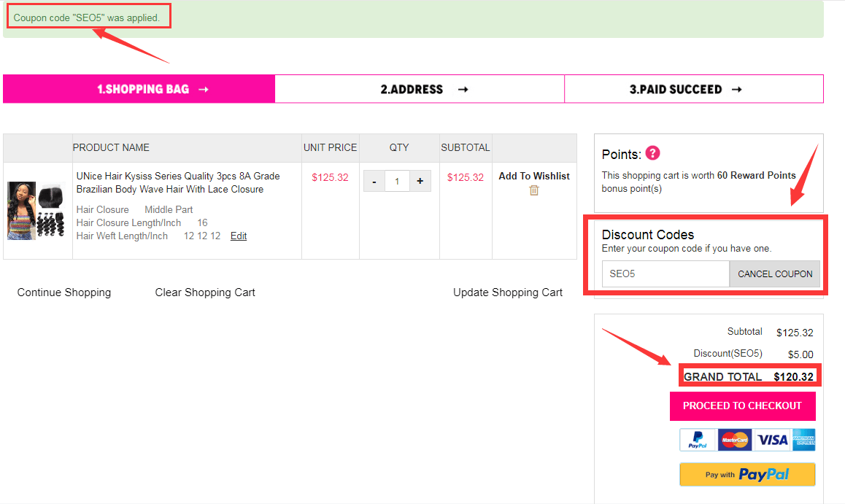The width and height of the screenshot is (845, 504).
Task: Select the PayPal payment logo icon
Action: [698, 440]
